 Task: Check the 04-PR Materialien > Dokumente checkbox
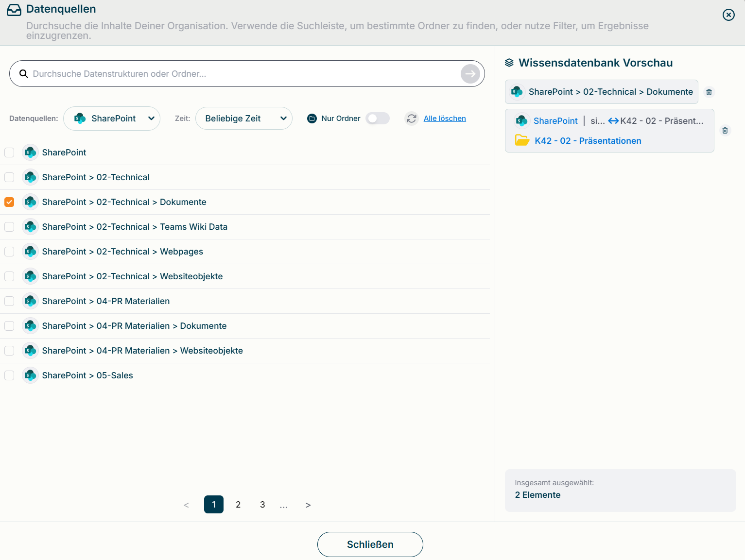(9, 326)
